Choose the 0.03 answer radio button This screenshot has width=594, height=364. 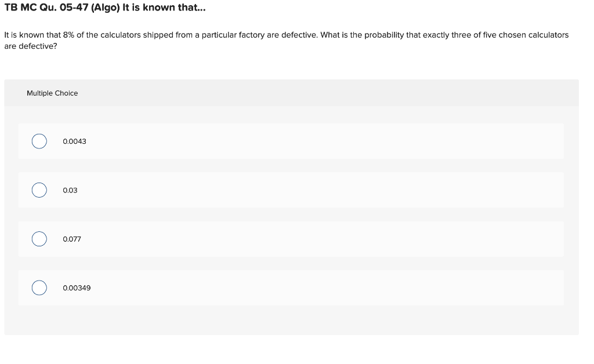pyautogui.click(x=39, y=190)
